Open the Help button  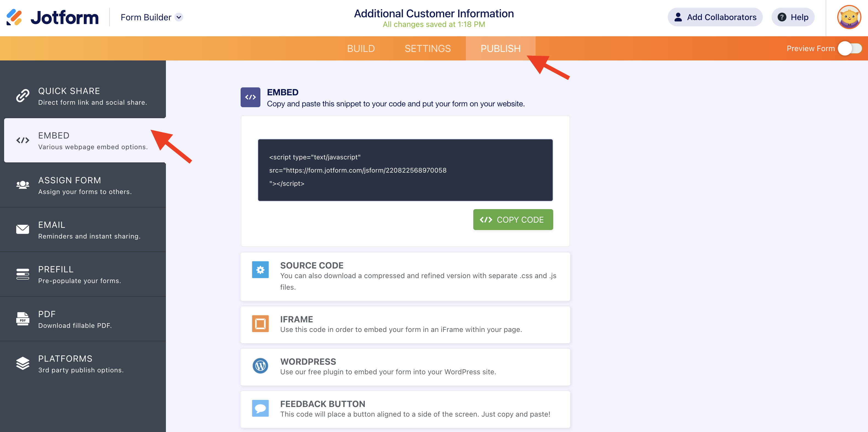click(792, 17)
